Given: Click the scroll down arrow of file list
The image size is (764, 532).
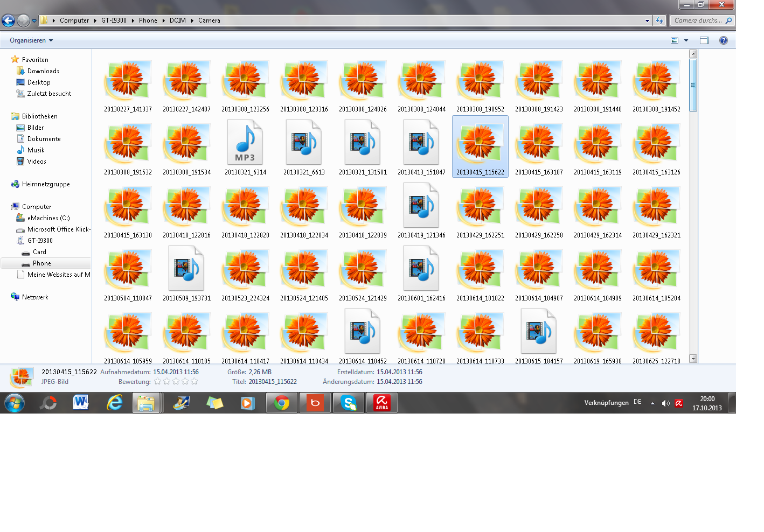Looking at the screenshot, I should tap(693, 359).
